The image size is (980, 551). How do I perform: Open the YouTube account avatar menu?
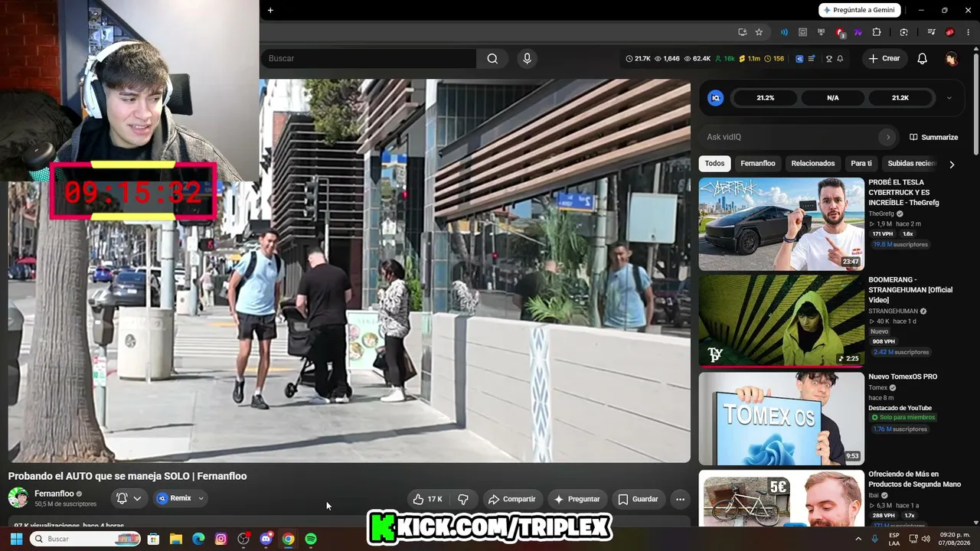pos(951,59)
